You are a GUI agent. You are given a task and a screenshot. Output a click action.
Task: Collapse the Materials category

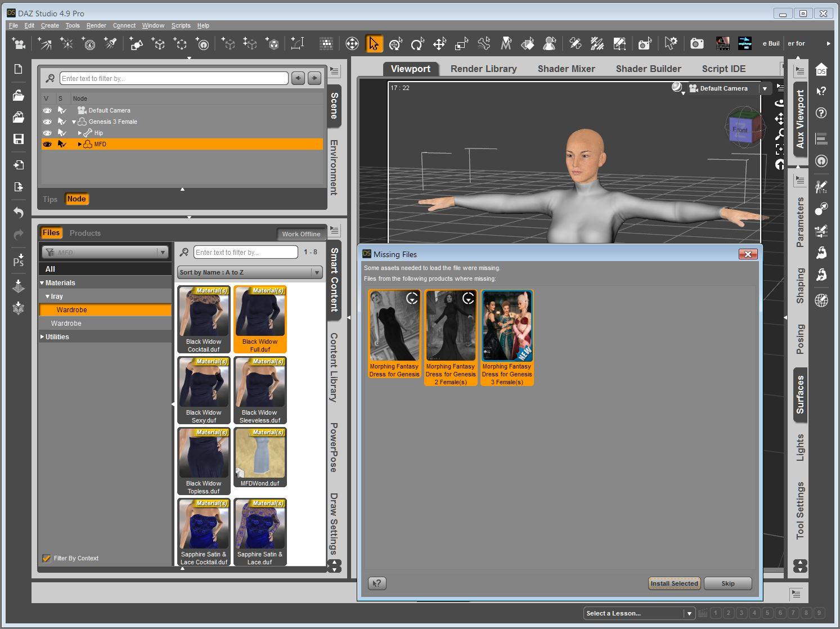[42, 283]
